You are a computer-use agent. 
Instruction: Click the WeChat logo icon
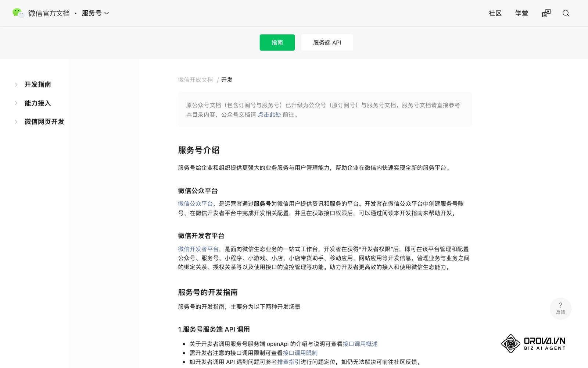18,13
